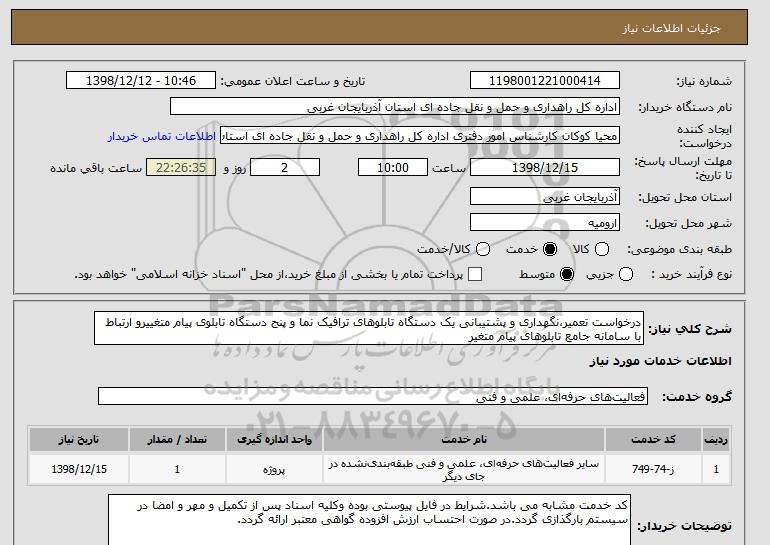
Task: Select the خدمت radio button
Action: [550, 249]
